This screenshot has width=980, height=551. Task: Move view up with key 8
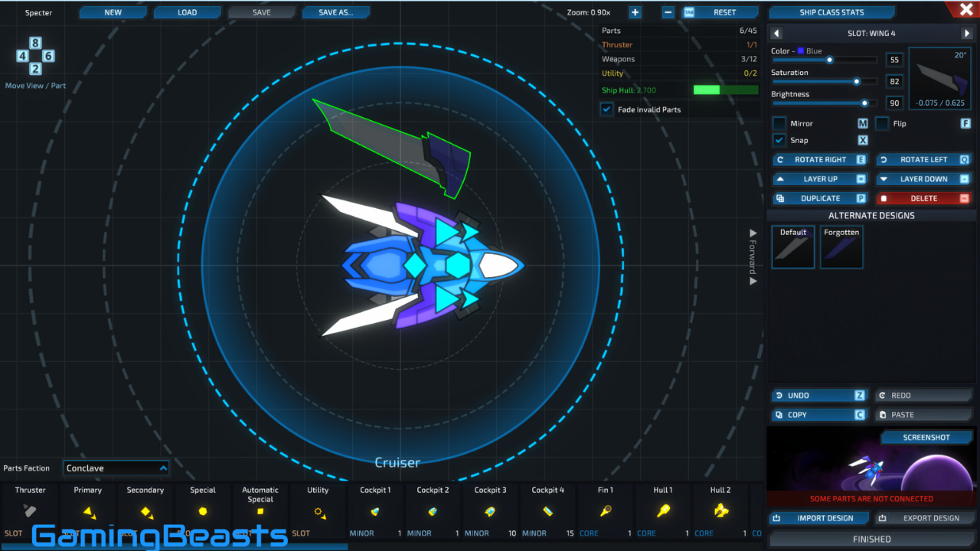(35, 43)
